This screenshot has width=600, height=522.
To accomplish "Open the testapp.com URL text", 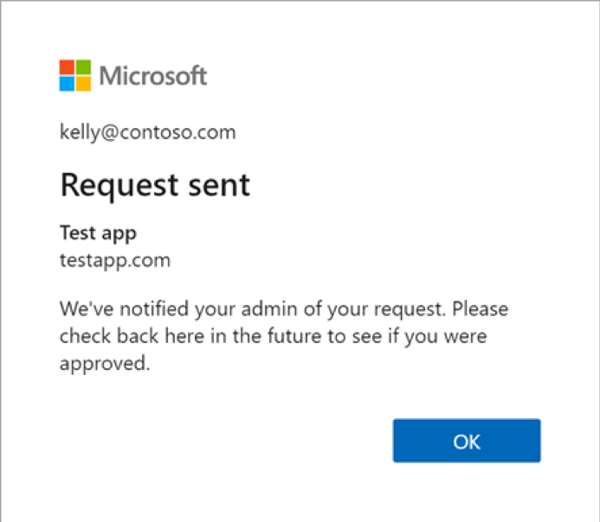I will (x=115, y=261).
